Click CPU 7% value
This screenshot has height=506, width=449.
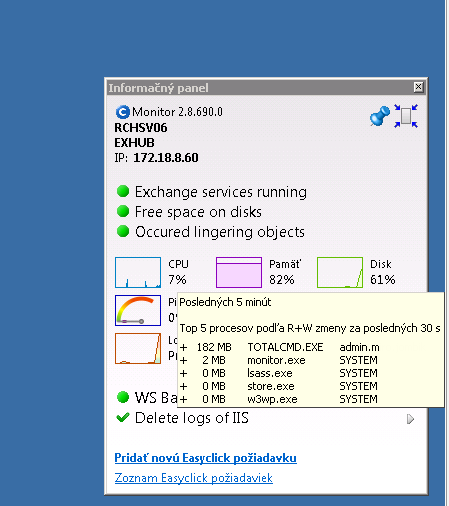tap(177, 280)
